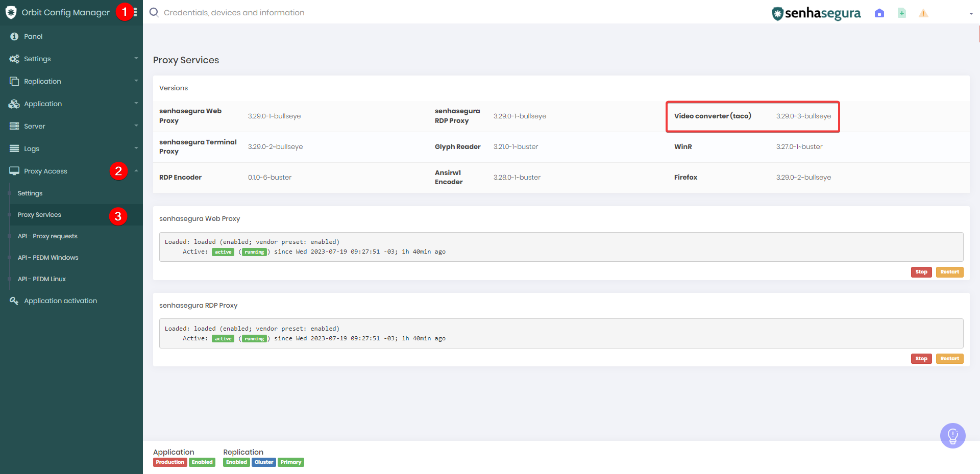This screenshot has height=474, width=980.
Task: Open API - Proxy requests item
Action: 47,236
